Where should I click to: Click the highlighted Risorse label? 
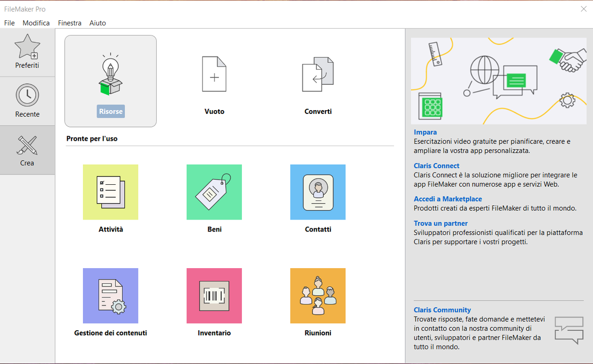[111, 111]
